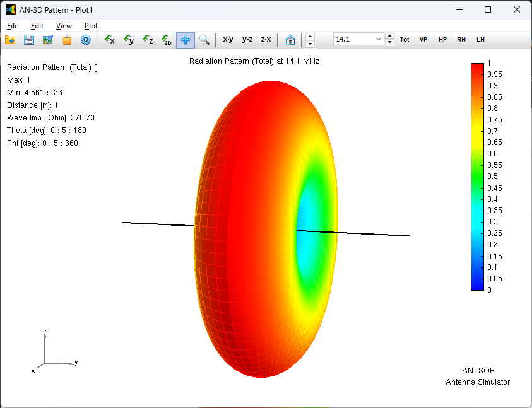Switch to the x-y plane view

click(228, 39)
